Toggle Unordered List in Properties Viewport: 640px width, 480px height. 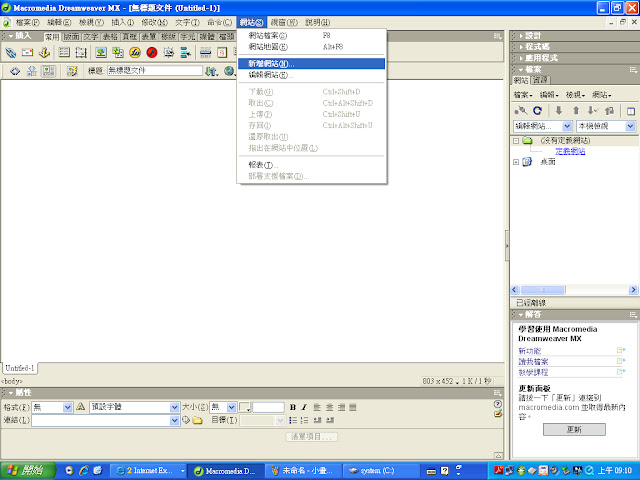tap(293, 420)
